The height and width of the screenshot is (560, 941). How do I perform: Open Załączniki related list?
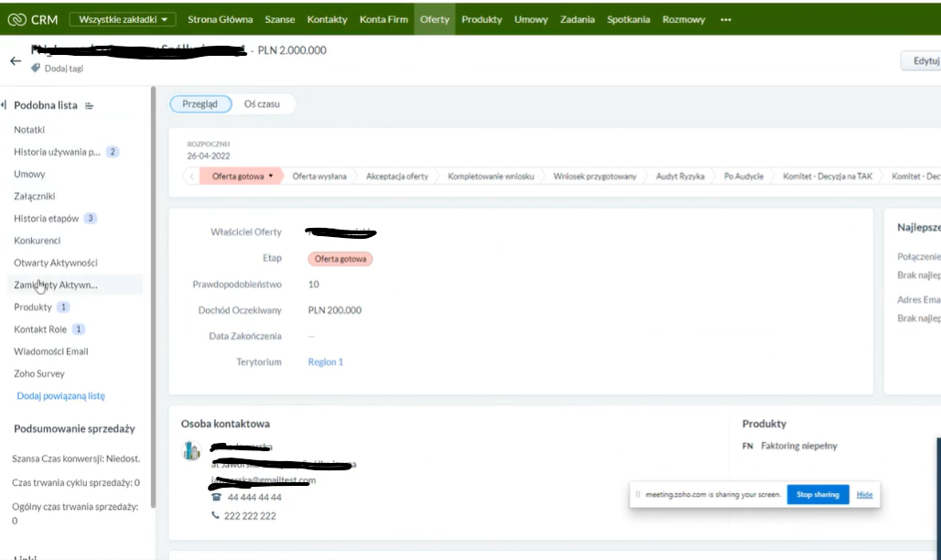[x=34, y=196]
